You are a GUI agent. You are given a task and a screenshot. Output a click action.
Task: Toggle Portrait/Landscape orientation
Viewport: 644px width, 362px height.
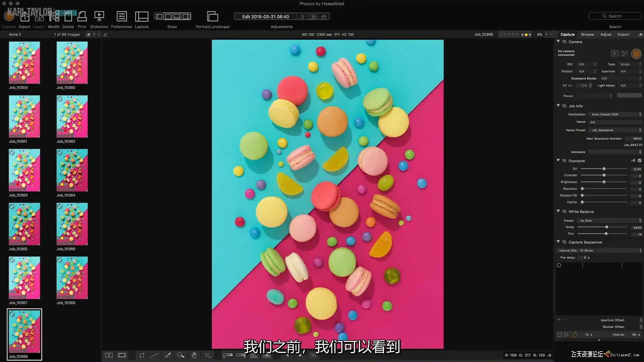(x=212, y=16)
